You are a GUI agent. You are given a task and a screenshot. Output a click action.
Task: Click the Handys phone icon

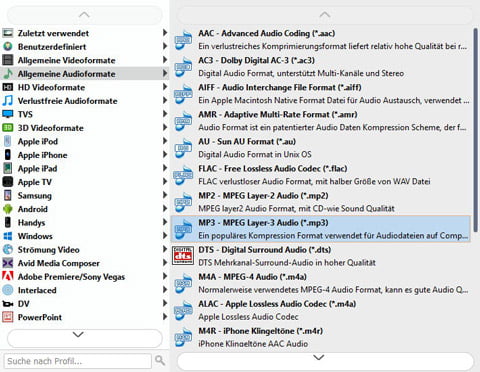[8, 222]
